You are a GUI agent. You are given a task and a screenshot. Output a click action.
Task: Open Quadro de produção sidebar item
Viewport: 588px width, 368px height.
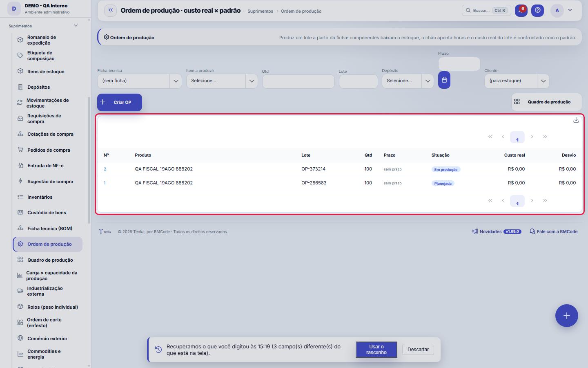click(x=48, y=260)
